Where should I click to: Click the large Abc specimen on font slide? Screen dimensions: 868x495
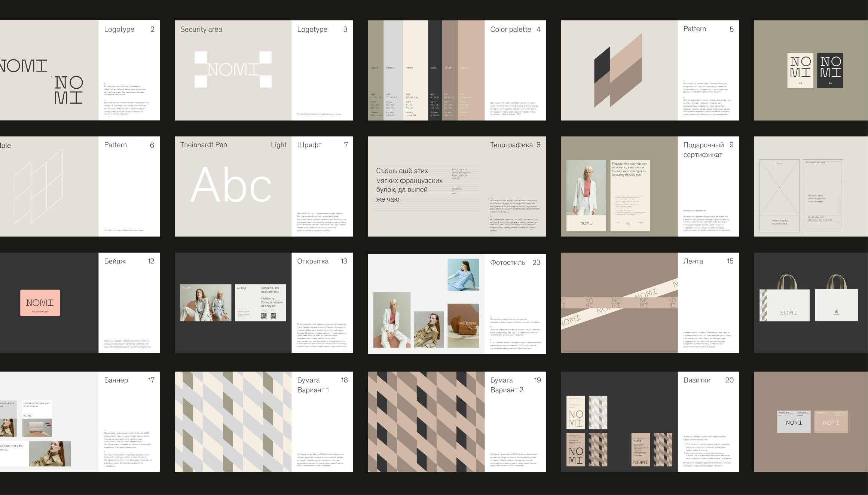(x=231, y=185)
